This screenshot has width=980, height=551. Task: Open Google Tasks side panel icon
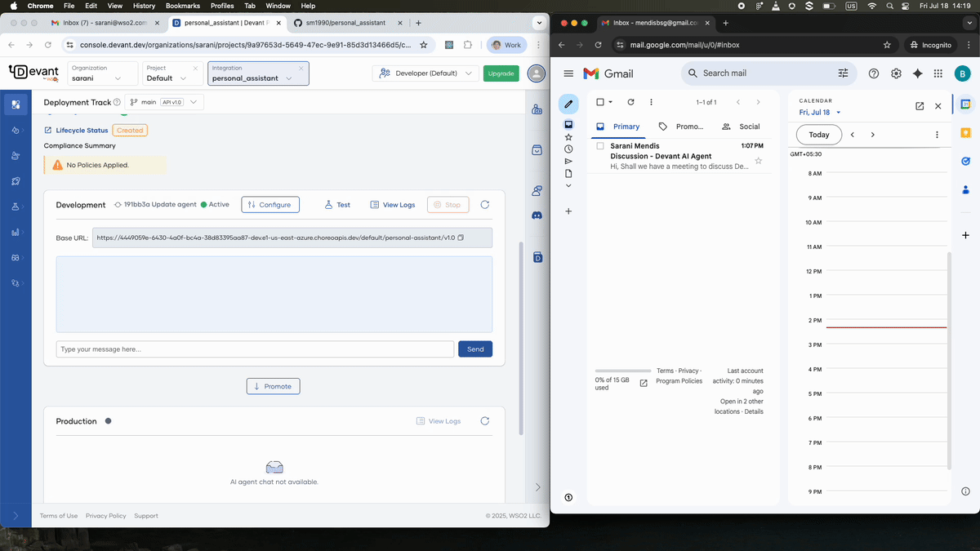click(x=965, y=162)
